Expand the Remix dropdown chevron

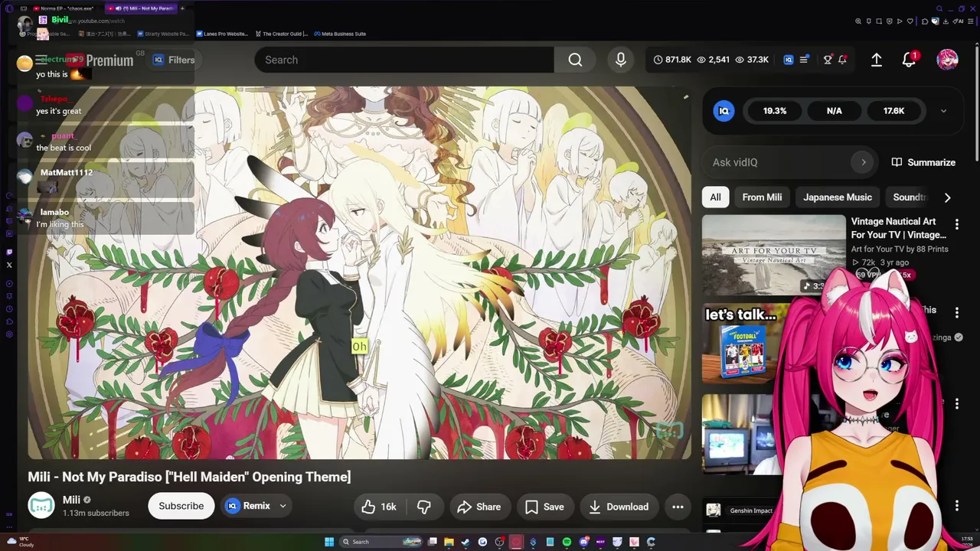283,506
